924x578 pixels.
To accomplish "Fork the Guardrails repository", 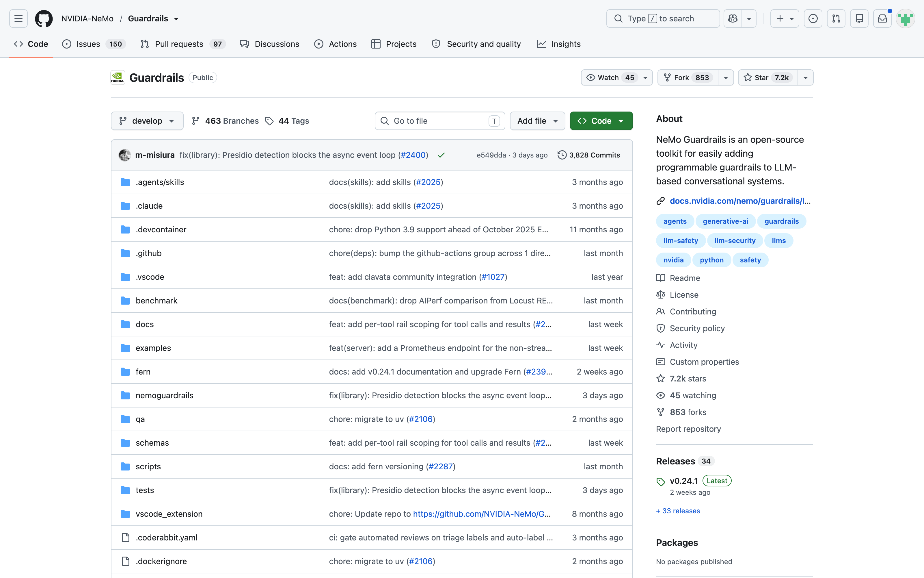I will pyautogui.click(x=688, y=78).
